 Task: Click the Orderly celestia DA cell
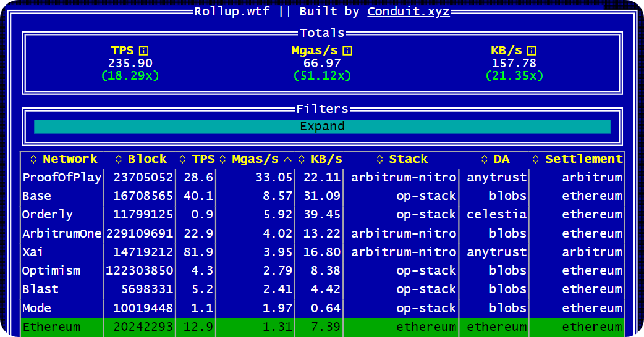[x=497, y=215]
